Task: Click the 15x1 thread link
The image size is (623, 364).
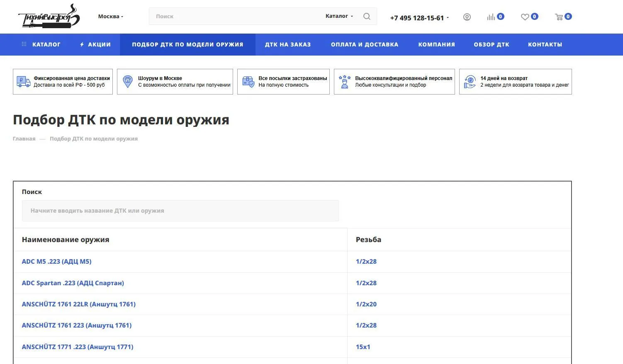Action: coord(363,347)
